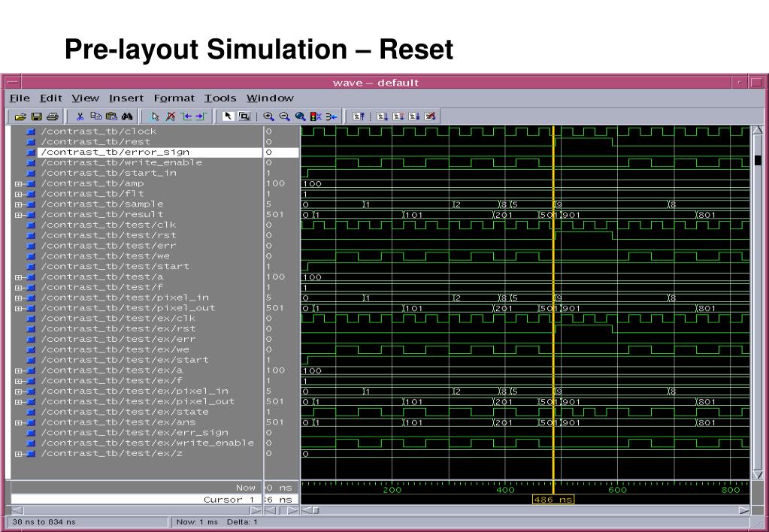The image size is (769, 532).
Task: Click the Find binoculars icon
Action: (x=127, y=116)
